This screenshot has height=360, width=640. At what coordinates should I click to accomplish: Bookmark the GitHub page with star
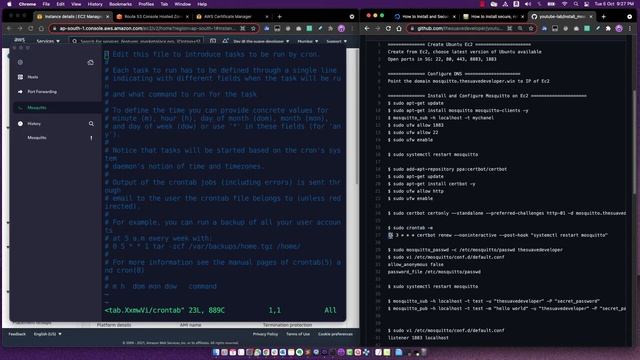[531, 29]
